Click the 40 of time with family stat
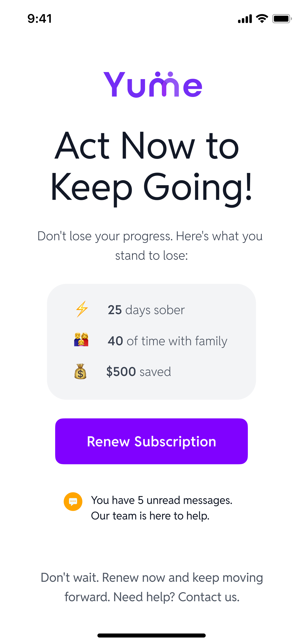Image resolution: width=303 pixels, height=644 pixels. coord(167,341)
